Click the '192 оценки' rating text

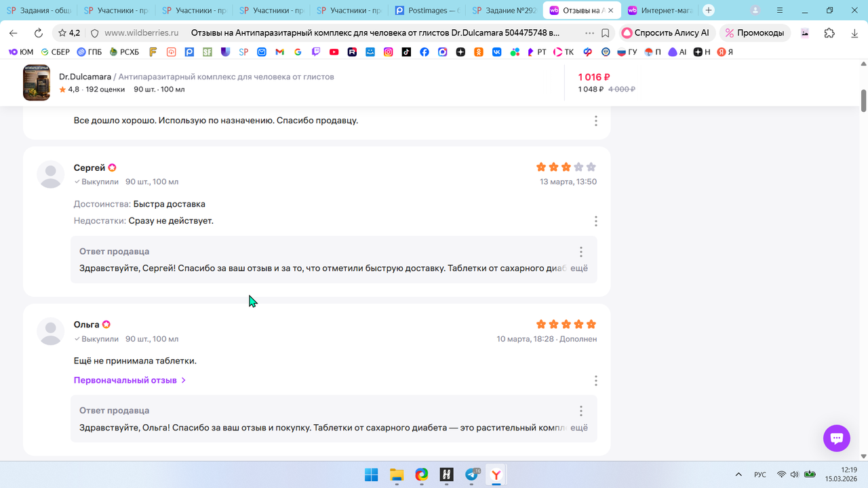105,89
